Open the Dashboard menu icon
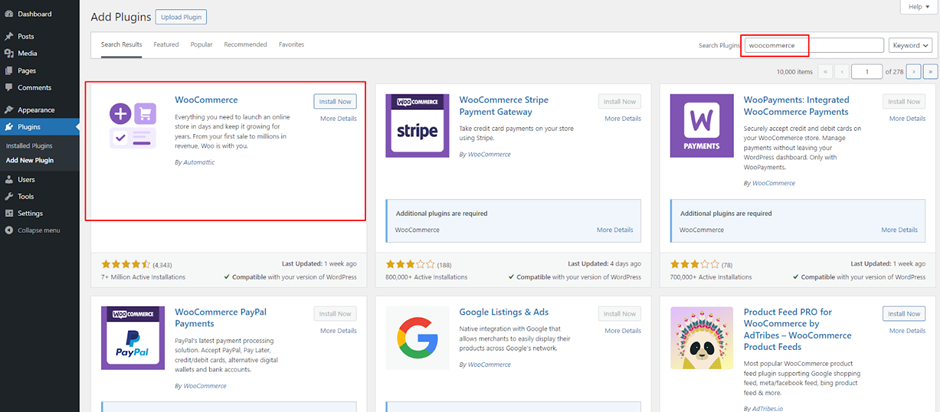 9,14
